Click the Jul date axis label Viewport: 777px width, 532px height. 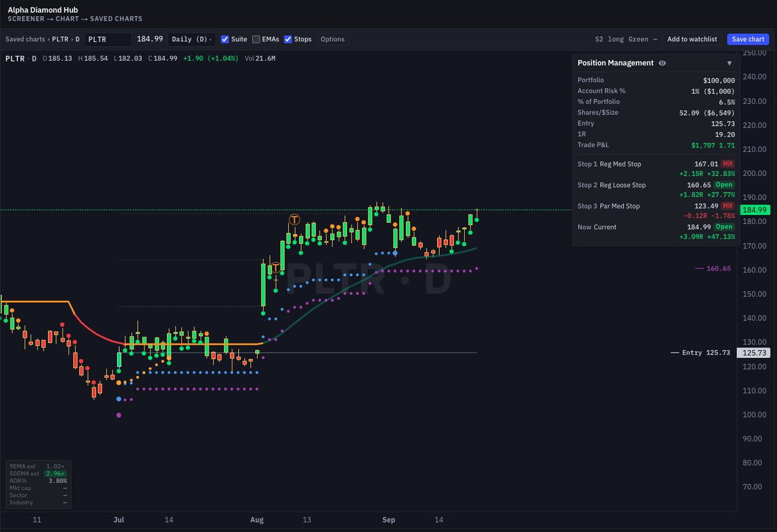(x=118, y=520)
